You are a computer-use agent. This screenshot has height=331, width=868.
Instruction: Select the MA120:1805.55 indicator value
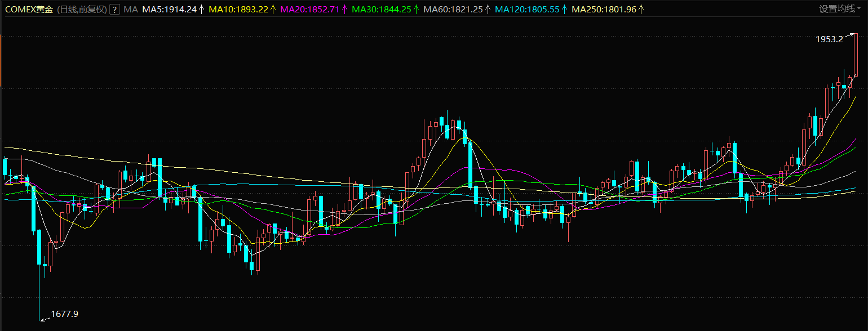pyautogui.click(x=527, y=10)
